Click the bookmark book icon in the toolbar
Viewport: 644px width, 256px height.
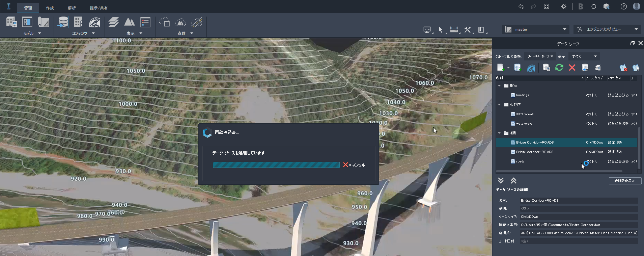(x=481, y=30)
